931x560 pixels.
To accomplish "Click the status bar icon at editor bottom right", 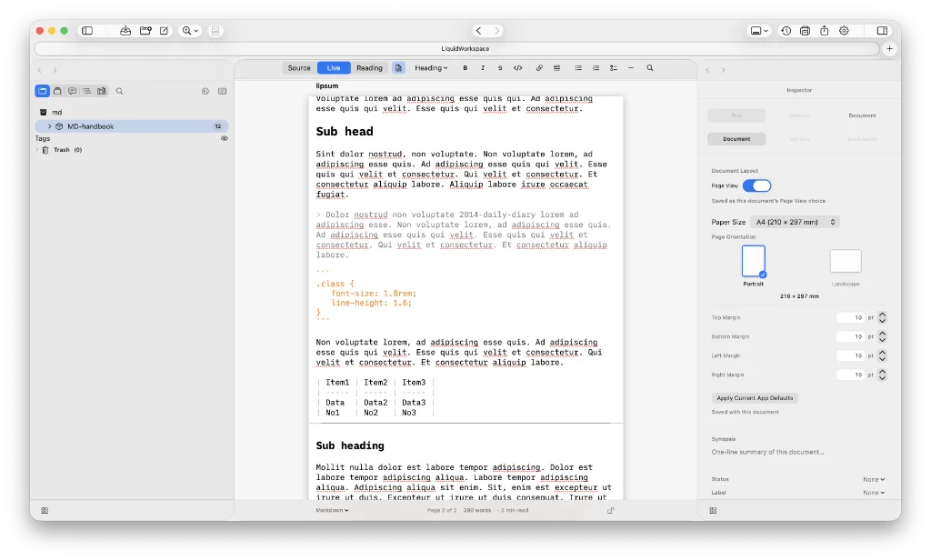I will tap(610, 510).
